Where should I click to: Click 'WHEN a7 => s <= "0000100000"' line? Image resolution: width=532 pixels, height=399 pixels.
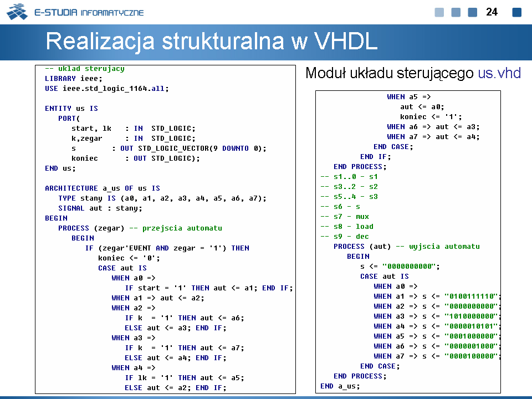pyautogui.click(x=437, y=356)
